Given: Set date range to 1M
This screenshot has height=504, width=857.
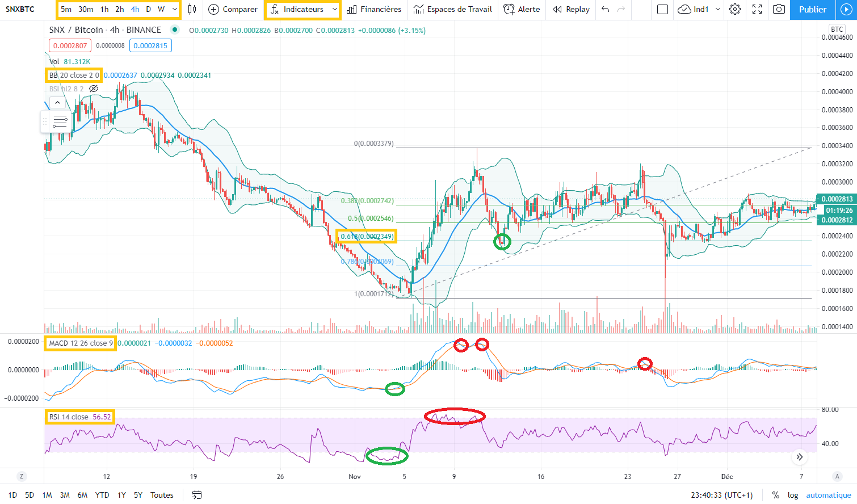Looking at the screenshot, I should [47, 495].
